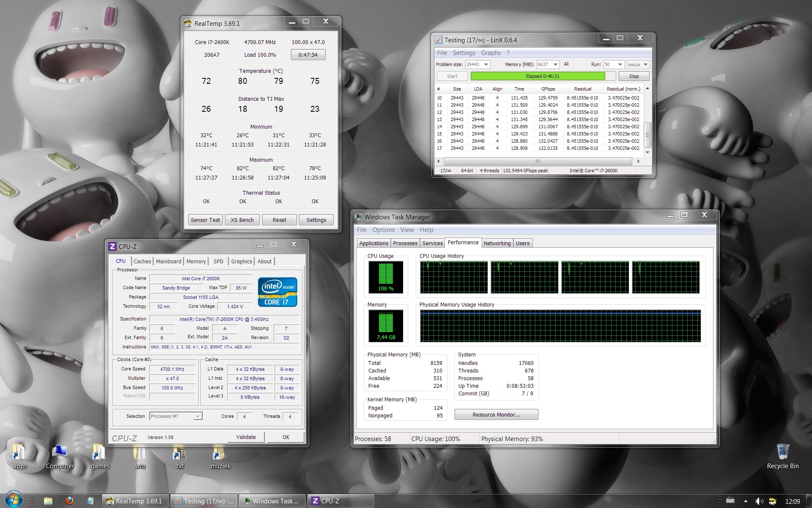
Task: Open the games desktop folder shortcut
Action: 100,456
